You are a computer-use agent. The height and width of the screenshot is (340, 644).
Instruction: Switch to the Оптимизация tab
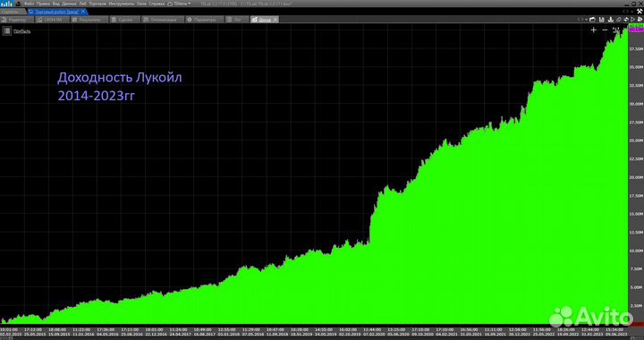coord(162,20)
